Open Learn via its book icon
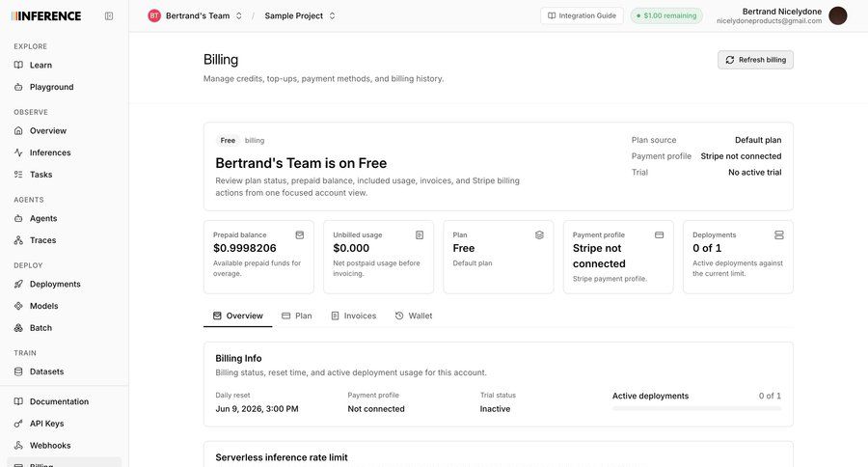868x467 pixels. tap(18, 65)
